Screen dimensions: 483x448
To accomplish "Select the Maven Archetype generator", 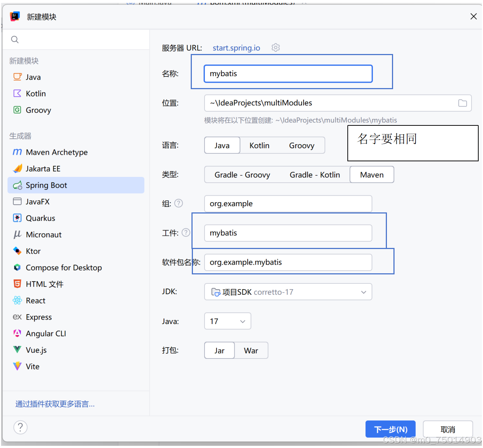I will [x=57, y=152].
